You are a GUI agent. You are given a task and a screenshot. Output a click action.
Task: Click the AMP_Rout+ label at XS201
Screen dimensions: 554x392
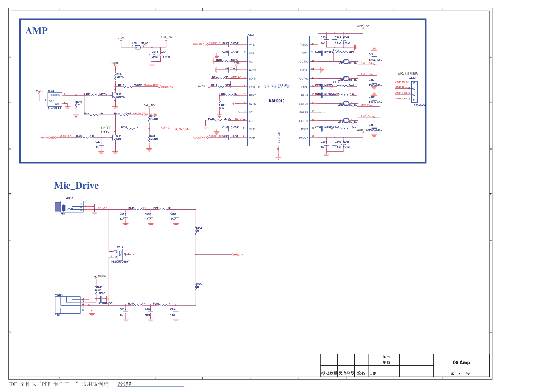click(x=402, y=82)
